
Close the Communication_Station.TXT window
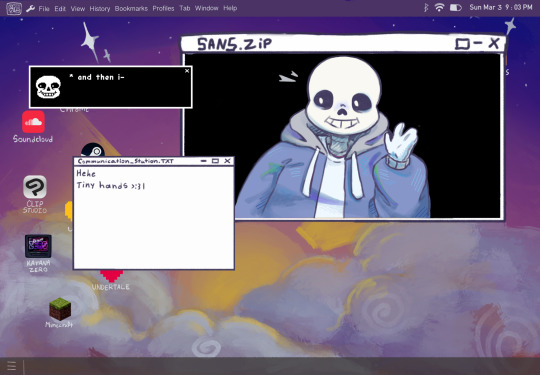tap(227, 161)
